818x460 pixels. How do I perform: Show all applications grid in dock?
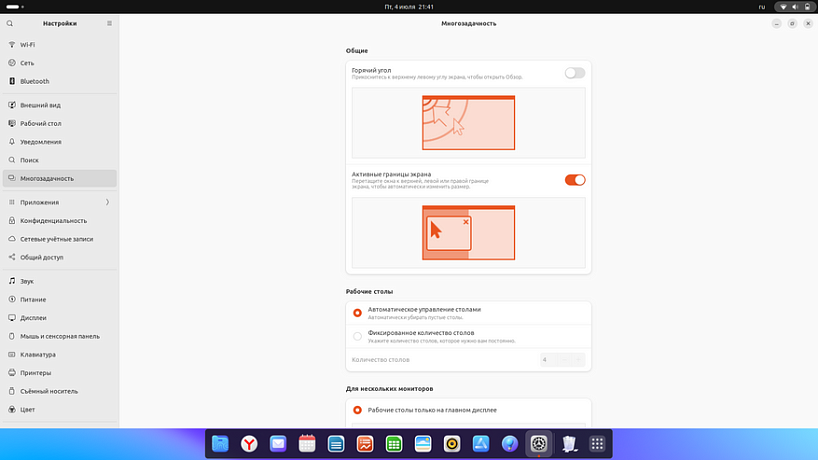597,443
